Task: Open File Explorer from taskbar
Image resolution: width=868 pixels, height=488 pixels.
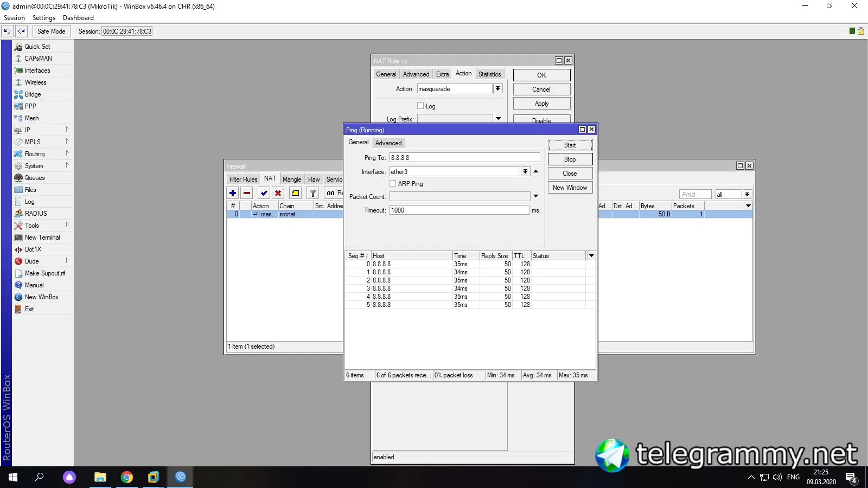Action: point(100,477)
